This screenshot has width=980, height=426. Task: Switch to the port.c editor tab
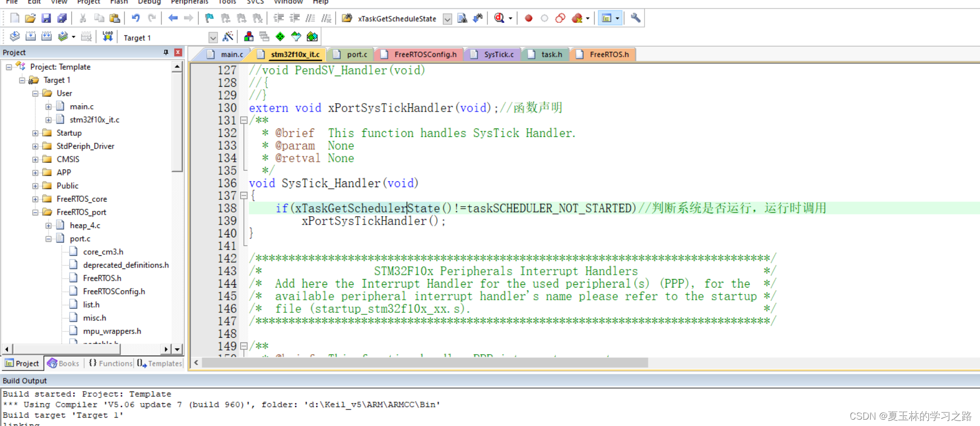pos(351,54)
